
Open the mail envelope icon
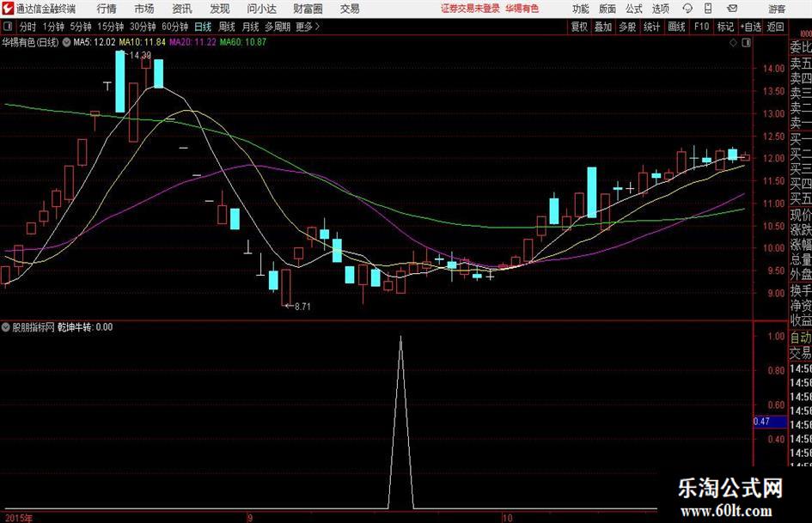tap(732, 9)
